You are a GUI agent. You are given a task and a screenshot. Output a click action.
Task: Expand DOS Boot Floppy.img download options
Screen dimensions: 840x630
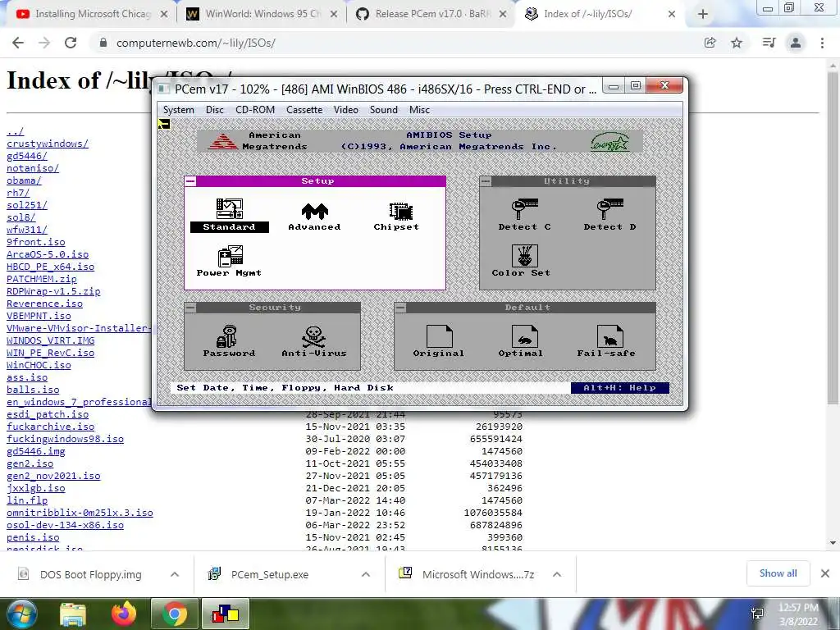point(175,574)
